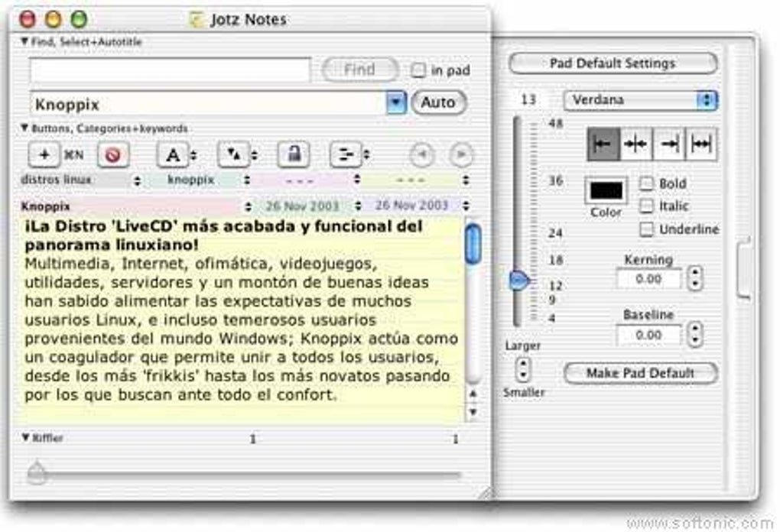Click the Riffler slider handle
This screenshot has height=532, width=780.
pyautogui.click(x=37, y=472)
